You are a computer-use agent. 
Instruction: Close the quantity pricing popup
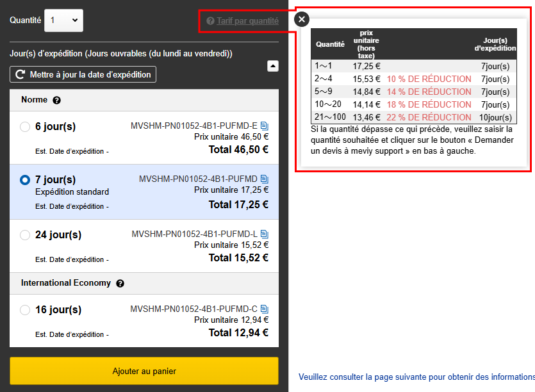(x=302, y=19)
